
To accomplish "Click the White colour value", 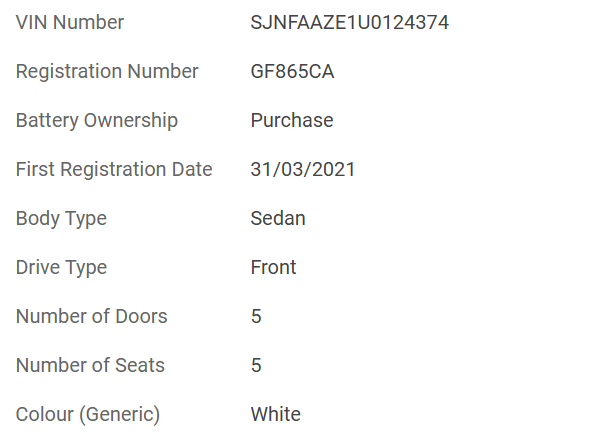I will pyautogui.click(x=275, y=414).
